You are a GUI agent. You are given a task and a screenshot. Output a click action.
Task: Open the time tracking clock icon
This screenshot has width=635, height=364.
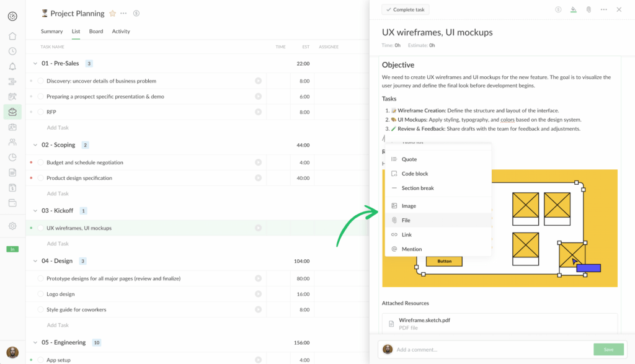click(x=12, y=51)
